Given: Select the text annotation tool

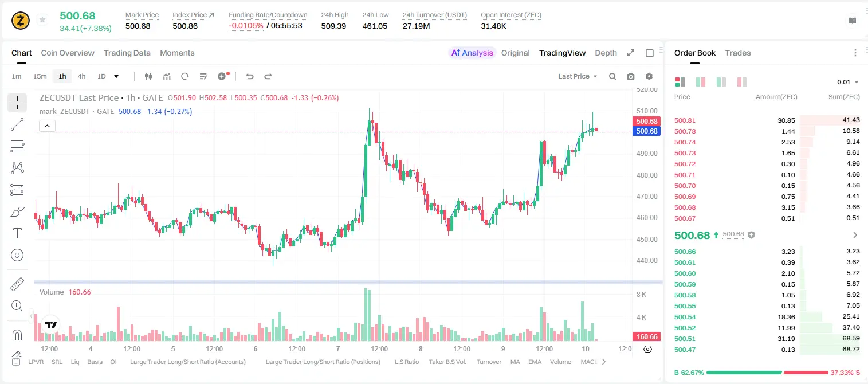Looking at the screenshot, I should point(17,233).
